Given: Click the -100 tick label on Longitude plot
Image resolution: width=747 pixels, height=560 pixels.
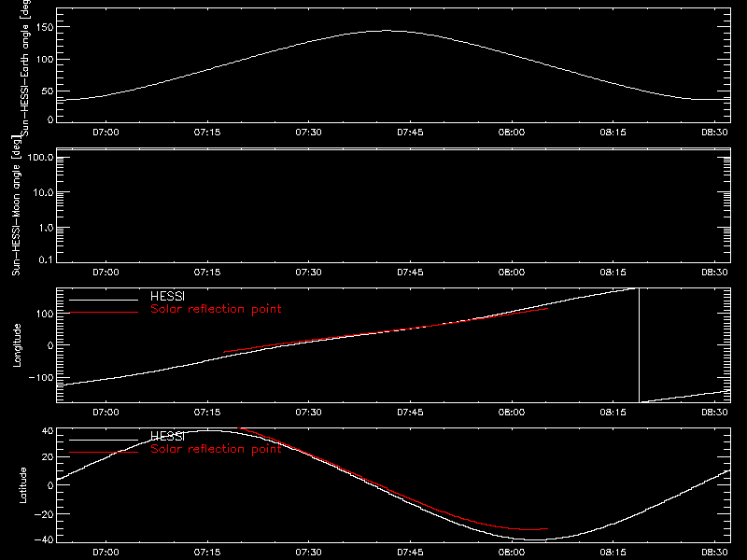Looking at the screenshot, I should tap(41, 377).
